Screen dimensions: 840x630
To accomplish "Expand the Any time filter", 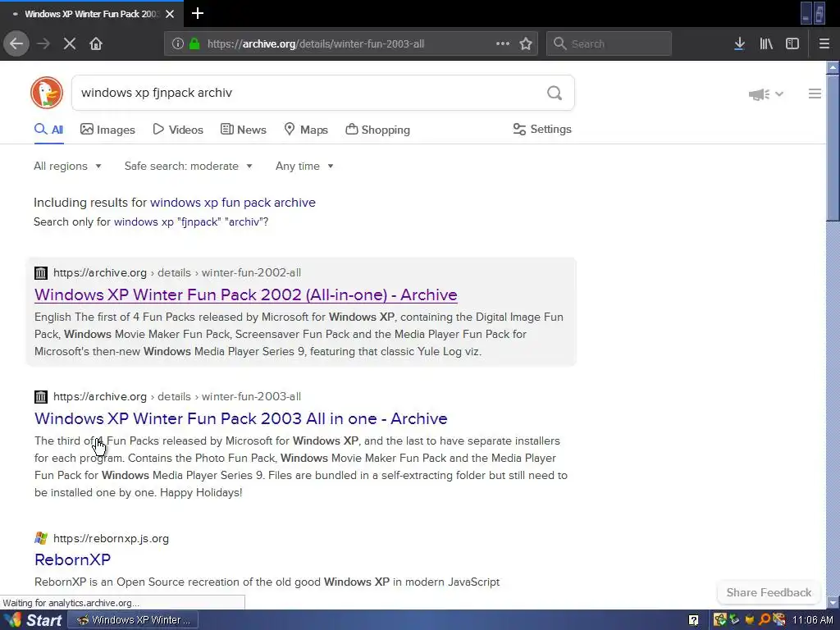I will coord(304,166).
